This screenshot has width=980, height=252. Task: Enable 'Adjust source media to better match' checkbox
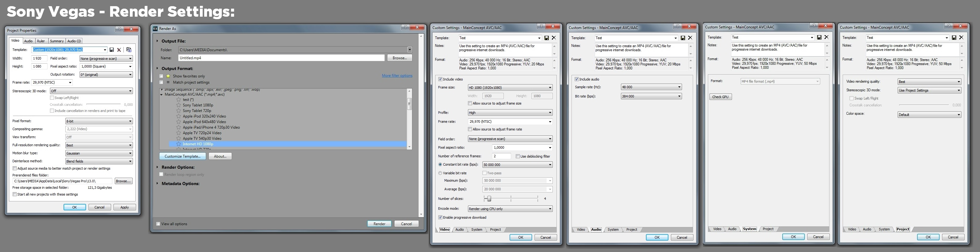pyautogui.click(x=14, y=168)
